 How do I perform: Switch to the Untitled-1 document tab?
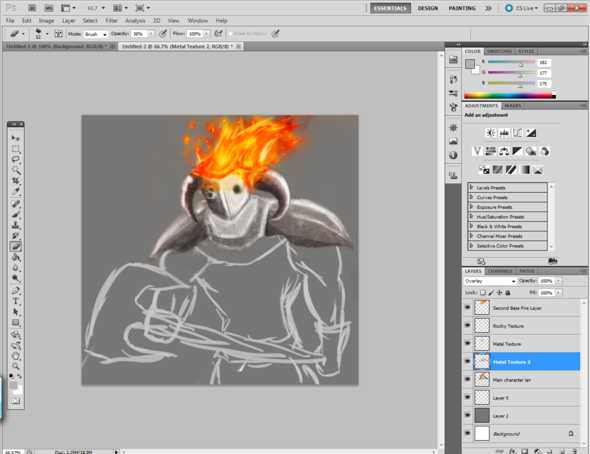click(55, 46)
